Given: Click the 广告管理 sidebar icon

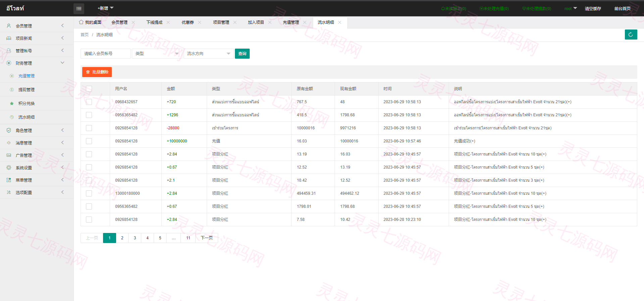Looking at the screenshot, I should [9, 155].
